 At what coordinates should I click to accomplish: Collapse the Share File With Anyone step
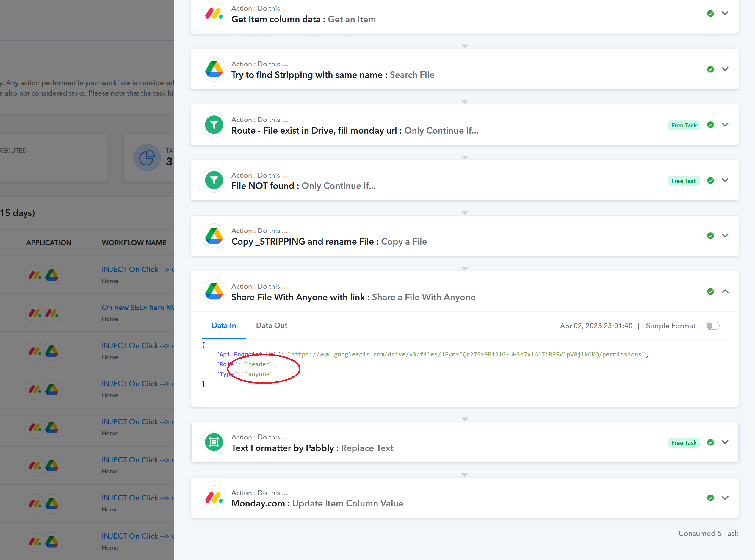point(725,291)
